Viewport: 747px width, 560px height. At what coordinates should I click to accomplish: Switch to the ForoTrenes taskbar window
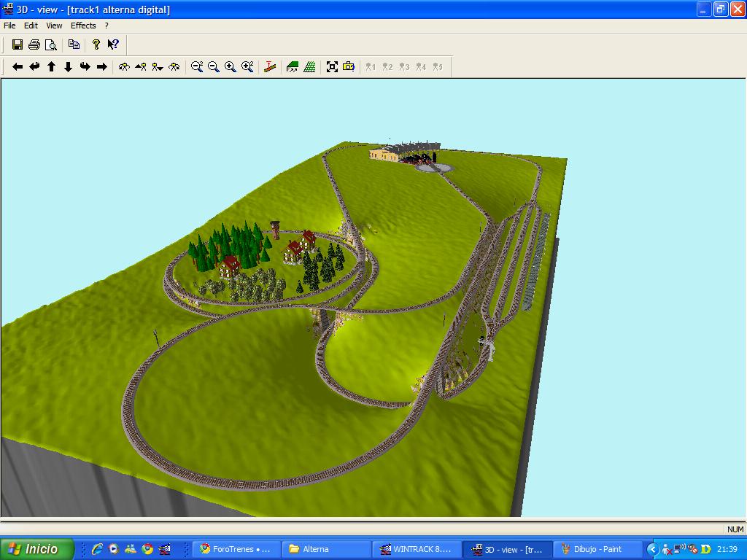click(x=236, y=549)
